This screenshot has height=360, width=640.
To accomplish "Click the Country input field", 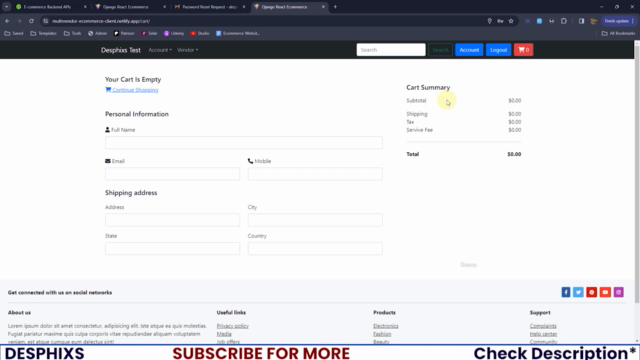I will [x=315, y=249].
